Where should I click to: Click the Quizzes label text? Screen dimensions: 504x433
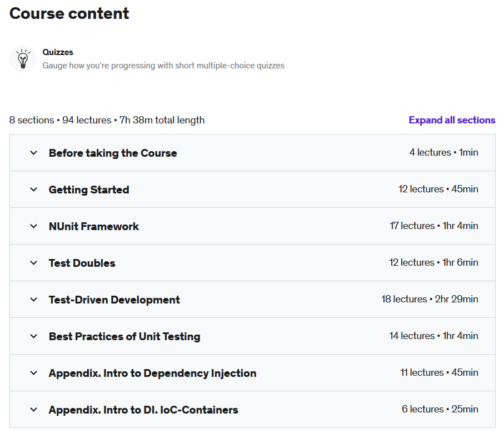point(58,52)
